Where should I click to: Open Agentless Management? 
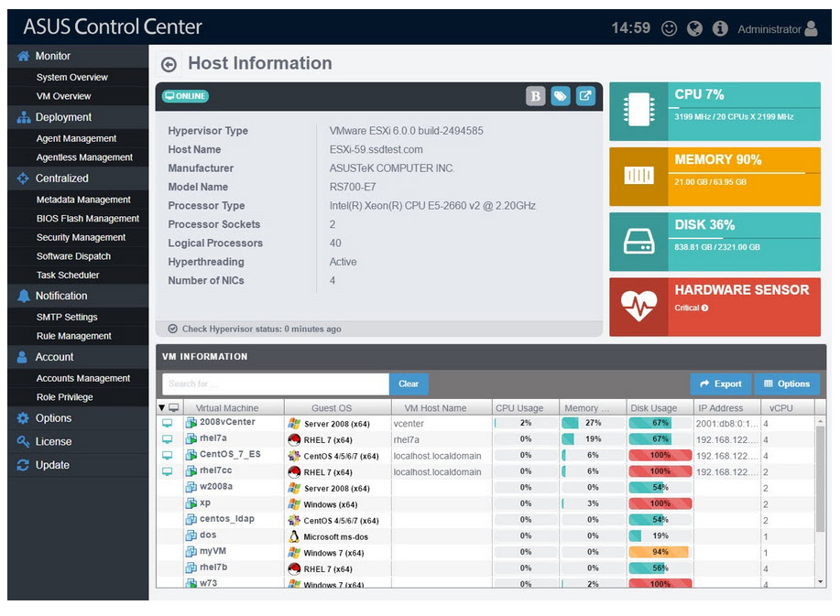pos(84,157)
